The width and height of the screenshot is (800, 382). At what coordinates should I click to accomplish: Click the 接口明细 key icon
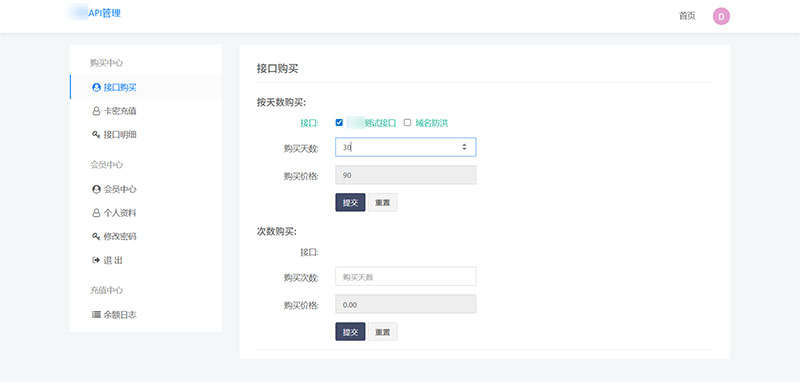point(96,135)
